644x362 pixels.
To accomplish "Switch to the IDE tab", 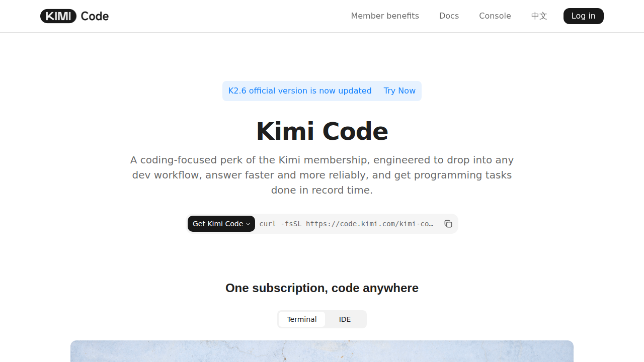I will coord(345,319).
